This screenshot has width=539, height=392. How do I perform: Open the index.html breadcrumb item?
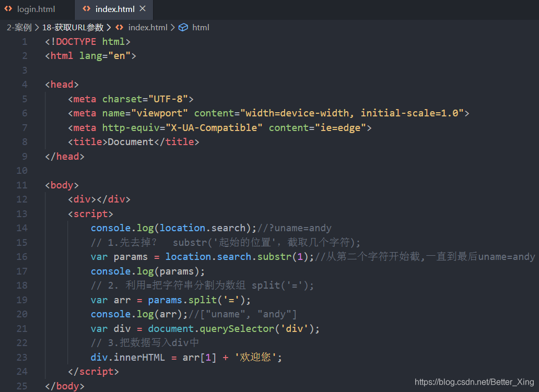(x=148, y=28)
